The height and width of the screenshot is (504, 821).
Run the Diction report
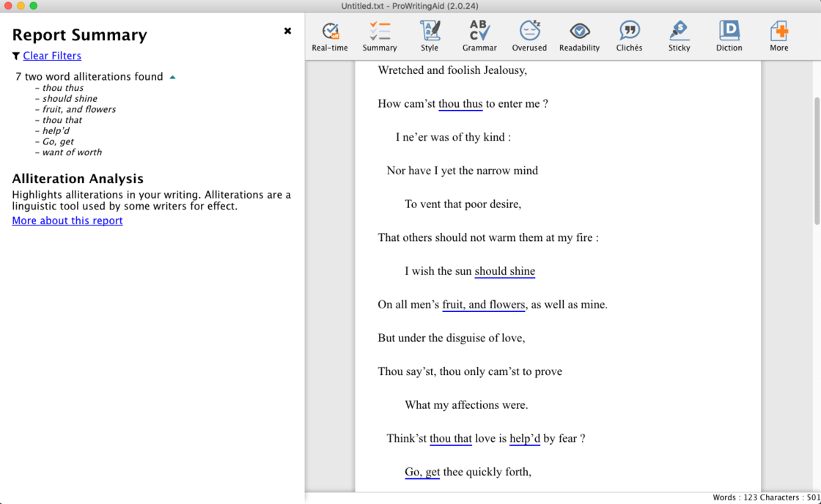pyautogui.click(x=729, y=36)
